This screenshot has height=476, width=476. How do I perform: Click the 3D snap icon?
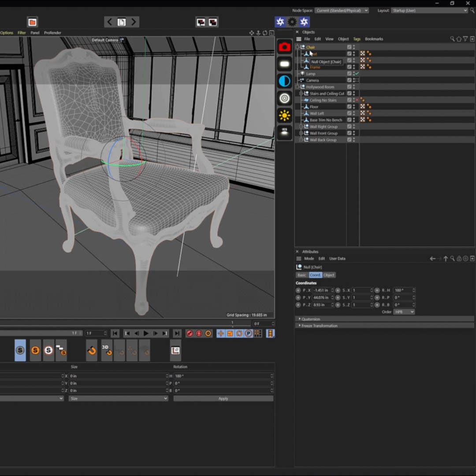point(107,350)
